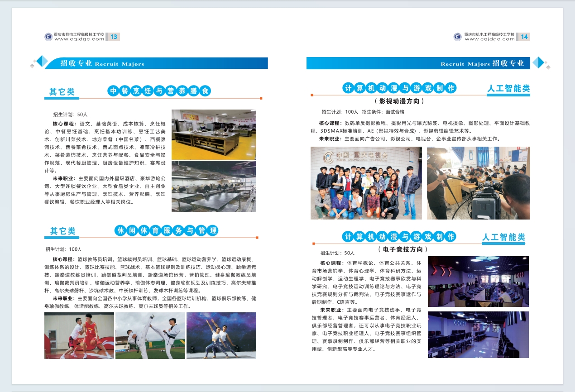Open www.cqjdgc.com link on page 14
Viewport: 575px width, 392px height.
point(490,39)
